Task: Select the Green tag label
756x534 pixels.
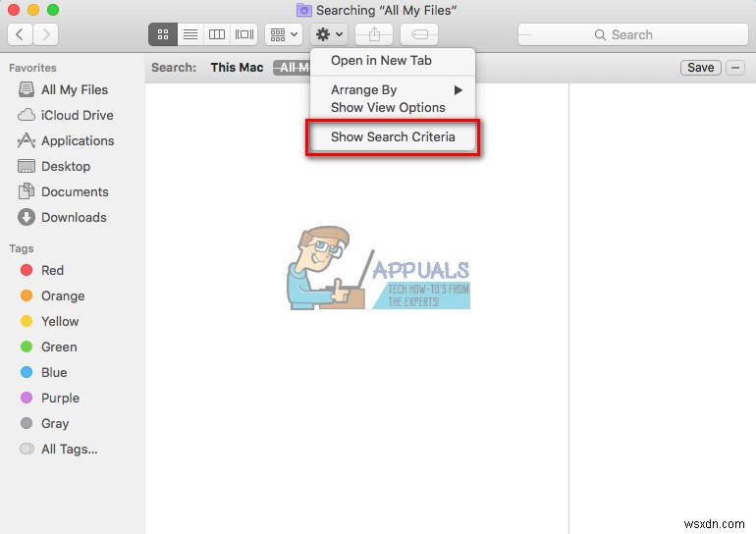Action: click(59, 347)
